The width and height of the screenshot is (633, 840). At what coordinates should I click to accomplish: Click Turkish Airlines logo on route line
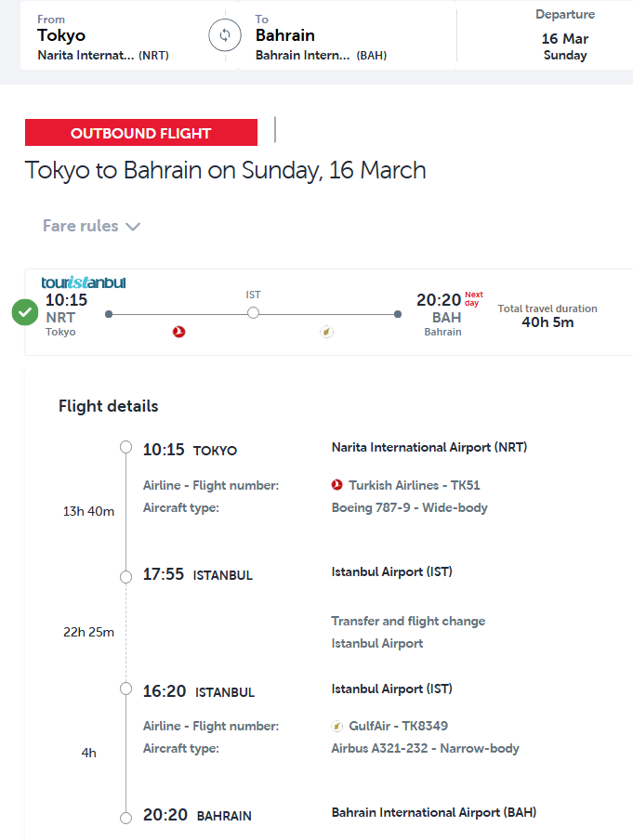[x=179, y=332]
